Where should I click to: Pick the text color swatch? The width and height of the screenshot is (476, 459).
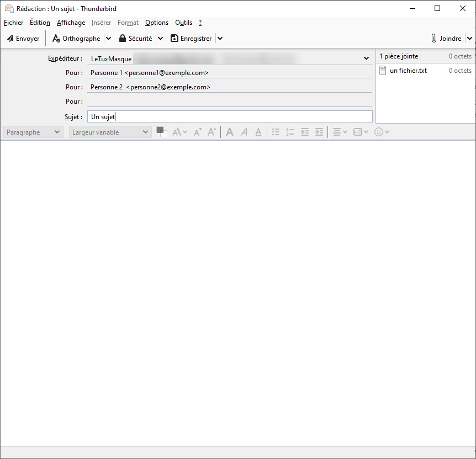click(x=161, y=131)
